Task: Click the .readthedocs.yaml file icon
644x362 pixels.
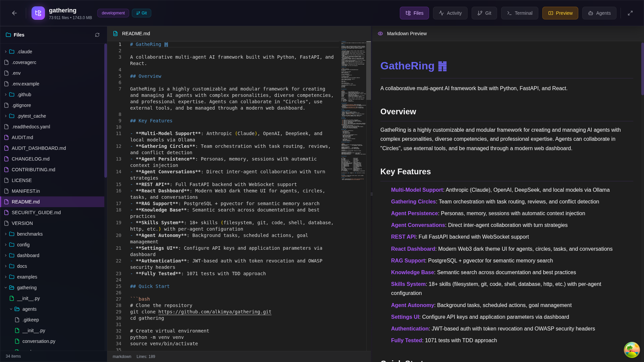Action: coord(6,127)
